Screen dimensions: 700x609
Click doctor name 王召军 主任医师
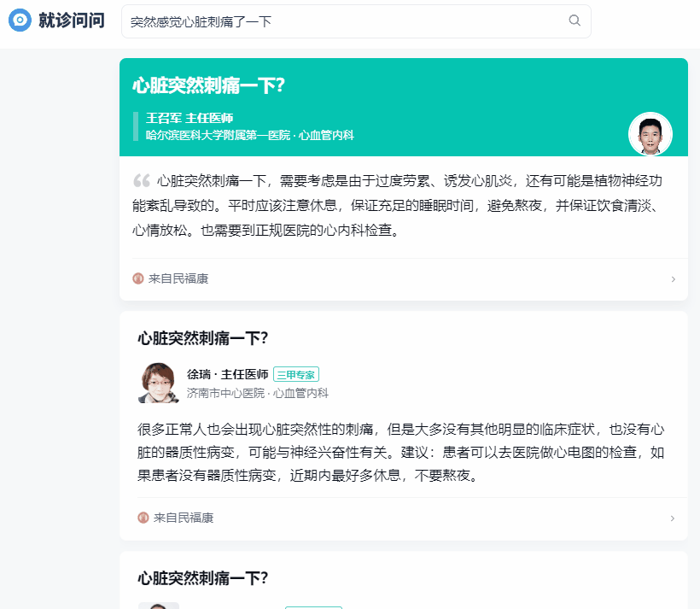(190, 118)
